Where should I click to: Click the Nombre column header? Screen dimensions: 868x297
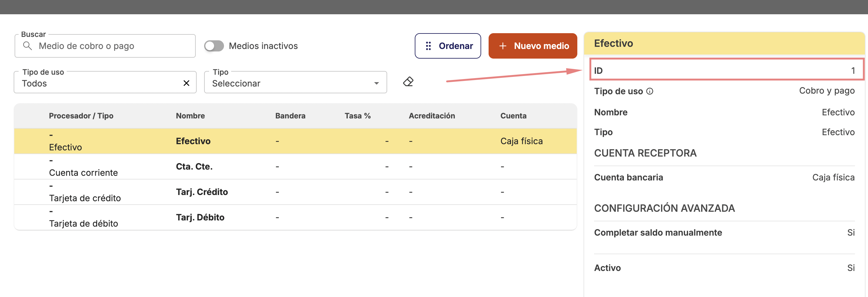pos(190,116)
